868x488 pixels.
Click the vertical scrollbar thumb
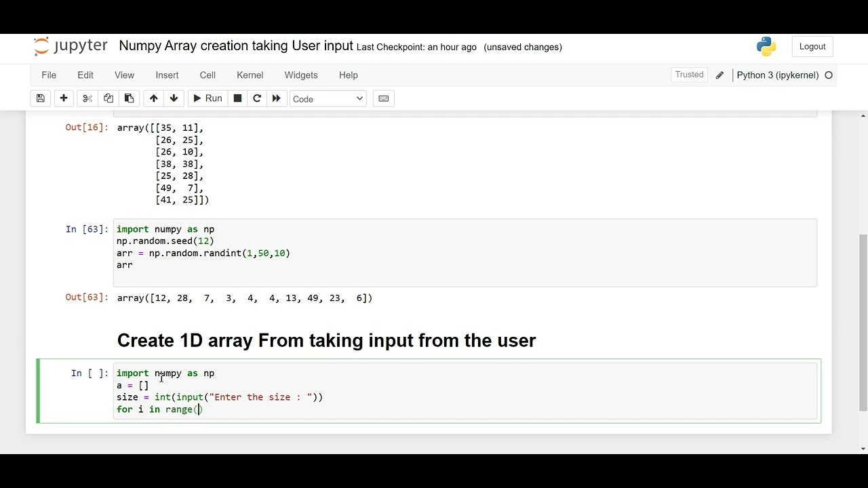tap(863, 322)
